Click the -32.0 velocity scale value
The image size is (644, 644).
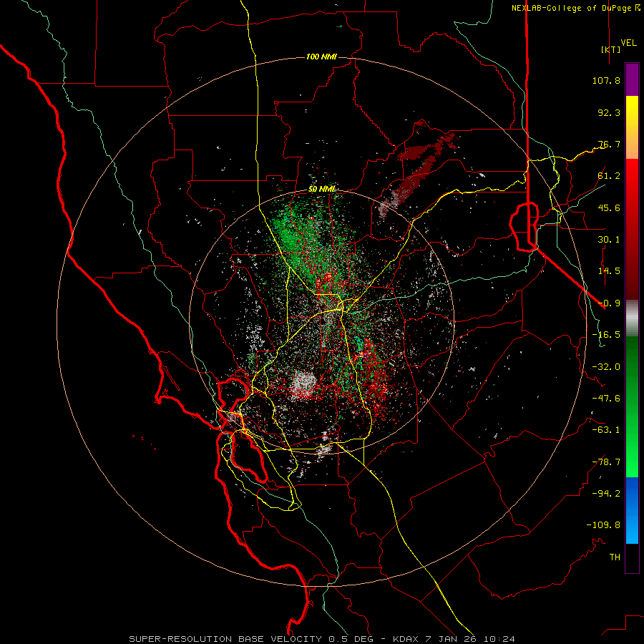(606, 367)
